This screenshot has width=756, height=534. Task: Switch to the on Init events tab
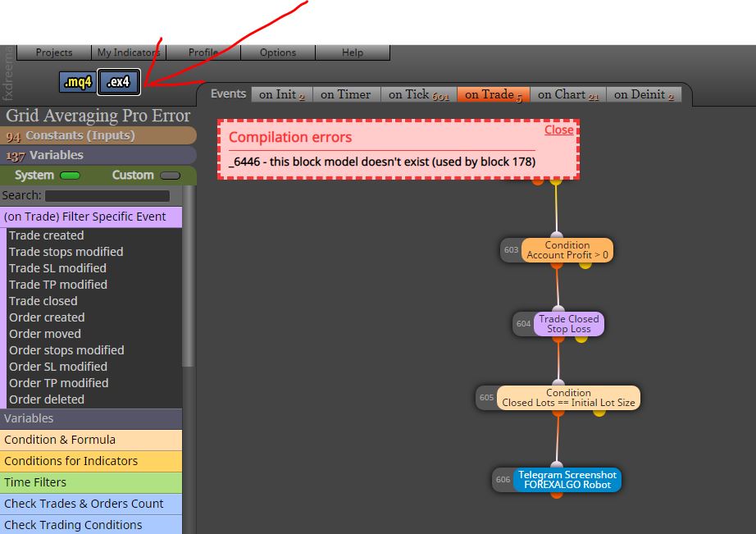click(x=282, y=94)
